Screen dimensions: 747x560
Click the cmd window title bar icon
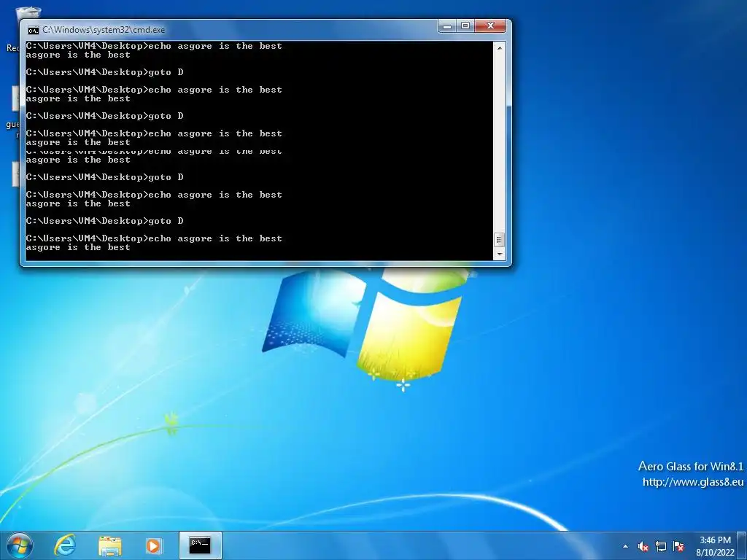[x=33, y=31]
